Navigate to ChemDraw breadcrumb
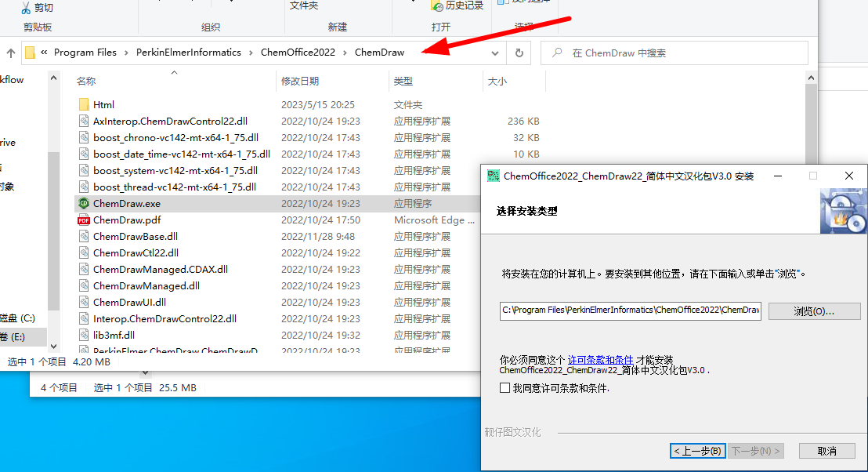The width and height of the screenshot is (868, 472). click(380, 52)
